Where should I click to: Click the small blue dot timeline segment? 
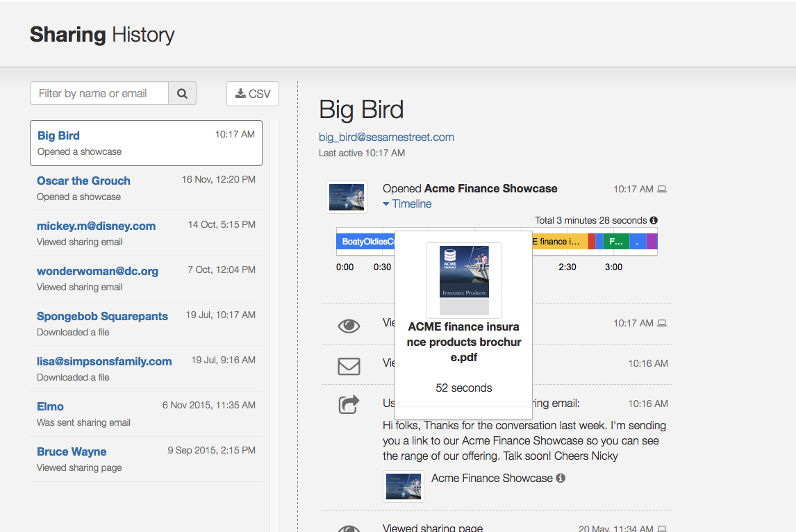tap(638, 241)
